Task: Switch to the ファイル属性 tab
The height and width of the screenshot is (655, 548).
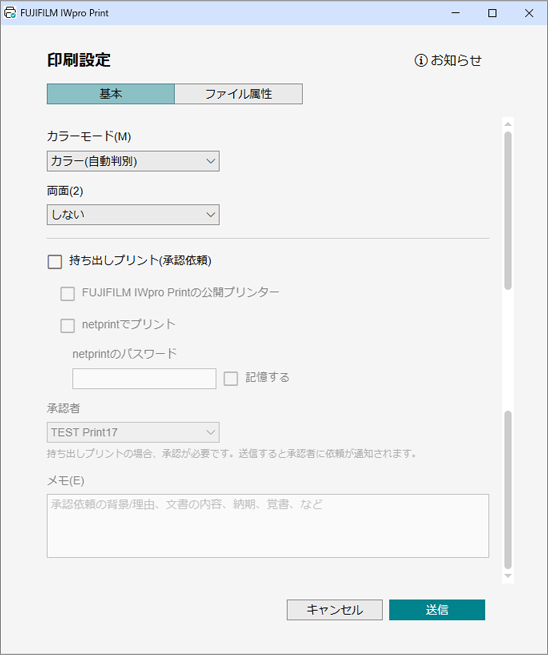Action: [238, 94]
